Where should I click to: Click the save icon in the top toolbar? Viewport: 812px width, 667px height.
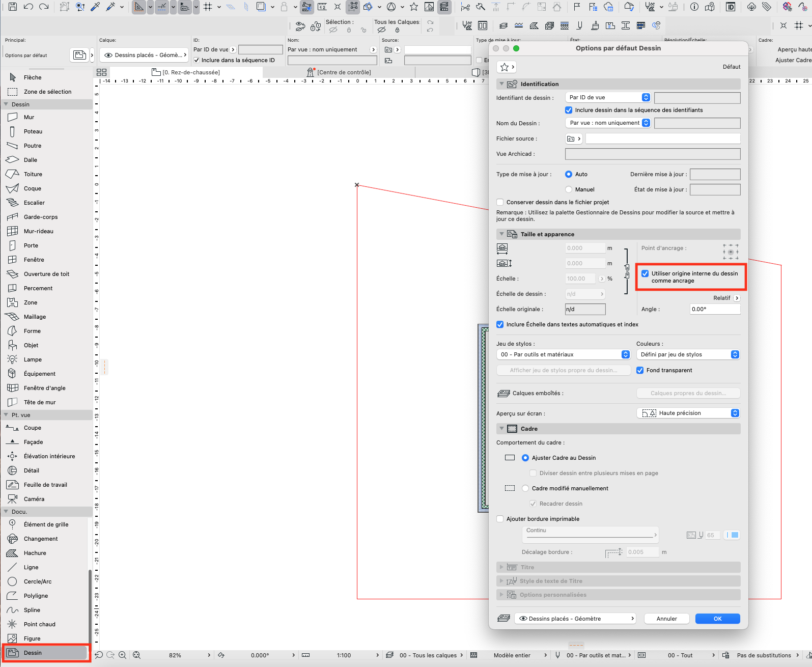pyautogui.click(x=13, y=7)
